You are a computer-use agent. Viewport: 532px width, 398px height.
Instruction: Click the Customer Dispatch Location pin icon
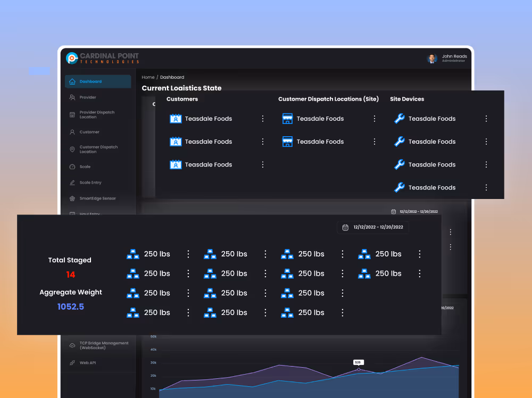[72, 150]
